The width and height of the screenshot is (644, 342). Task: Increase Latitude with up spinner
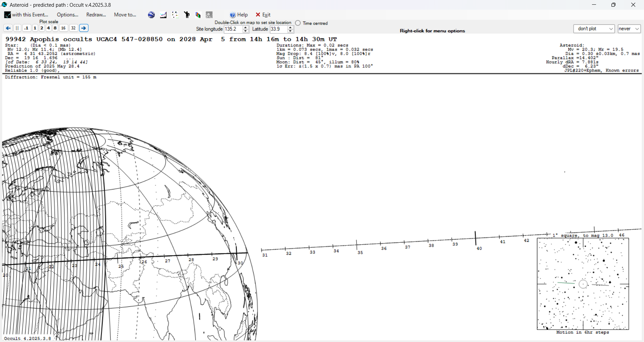(291, 27)
